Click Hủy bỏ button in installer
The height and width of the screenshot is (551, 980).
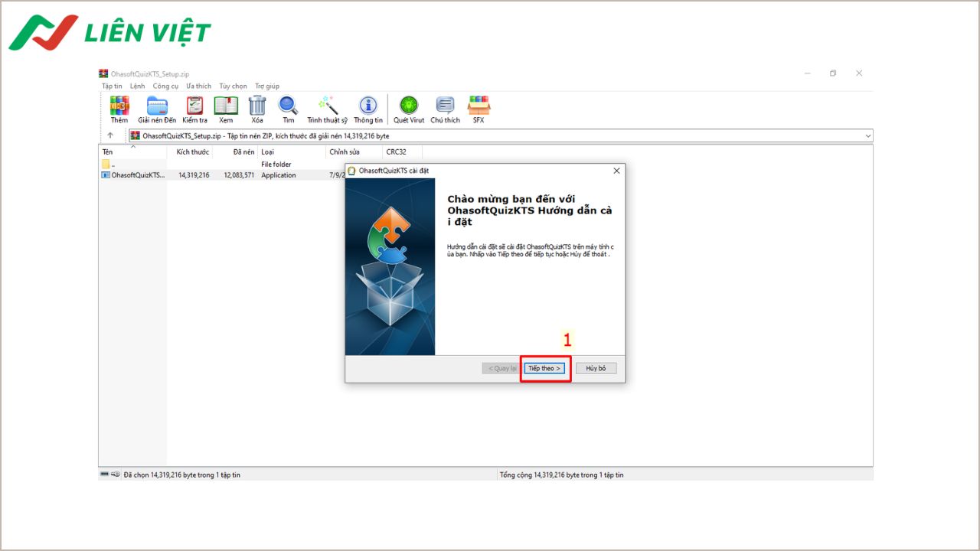click(596, 368)
